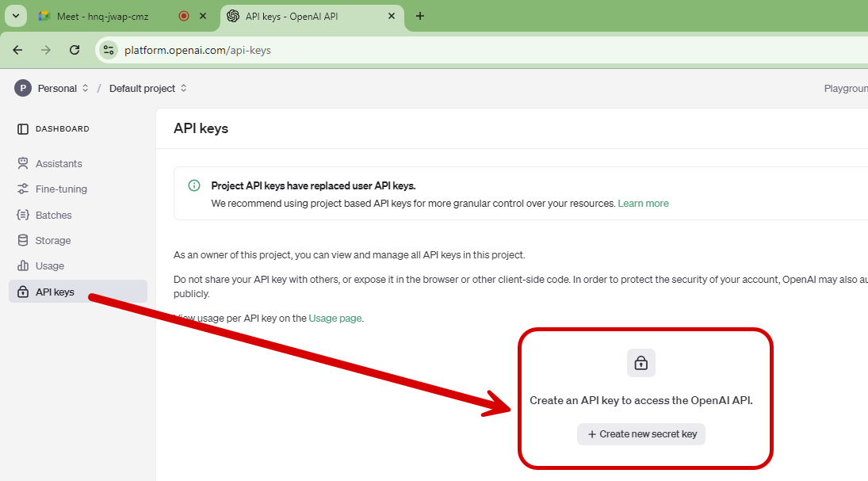Reload the page with the refresh icon

(x=75, y=50)
